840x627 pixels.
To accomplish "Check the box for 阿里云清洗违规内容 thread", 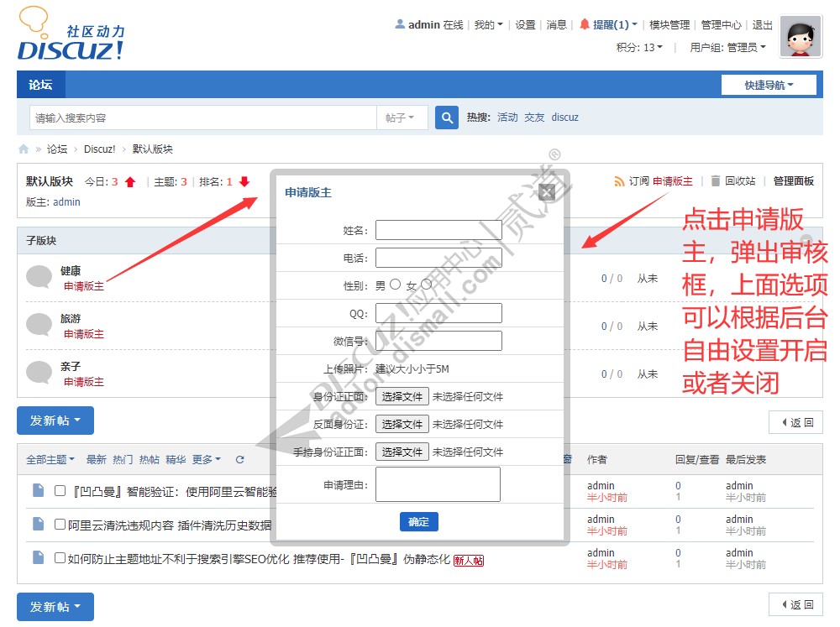I will pyautogui.click(x=60, y=525).
